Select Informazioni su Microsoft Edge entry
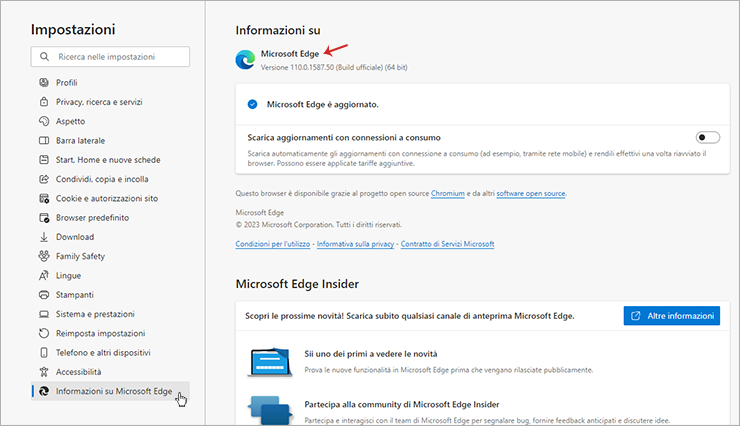The height and width of the screenshot is (426, 740). [110, 391]
